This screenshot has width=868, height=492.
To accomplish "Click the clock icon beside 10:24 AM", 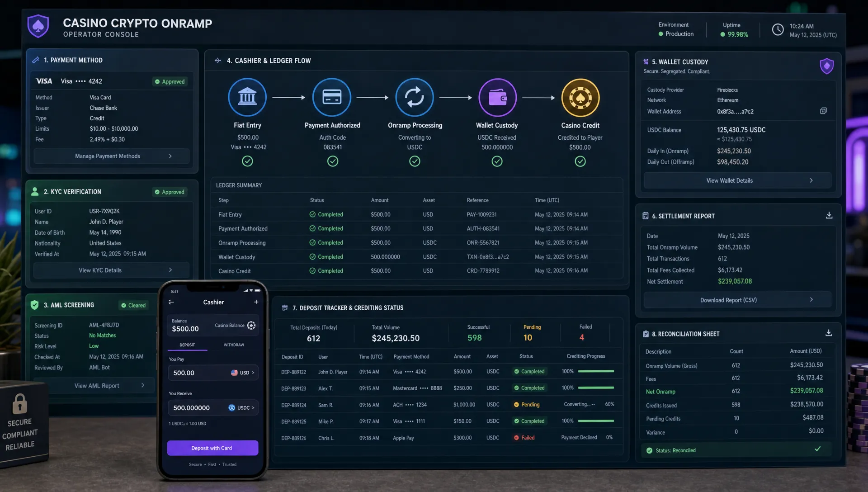I will pos(778,30).
